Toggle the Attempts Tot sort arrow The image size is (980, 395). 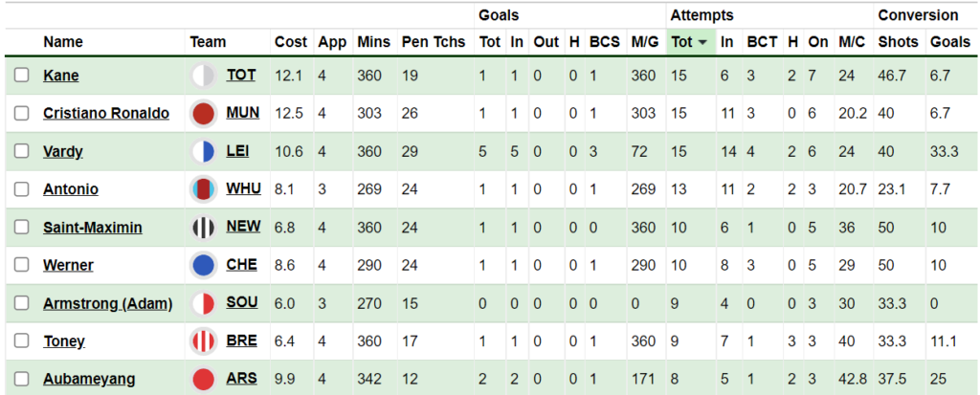pyautogui.click(x=702, y=42)
